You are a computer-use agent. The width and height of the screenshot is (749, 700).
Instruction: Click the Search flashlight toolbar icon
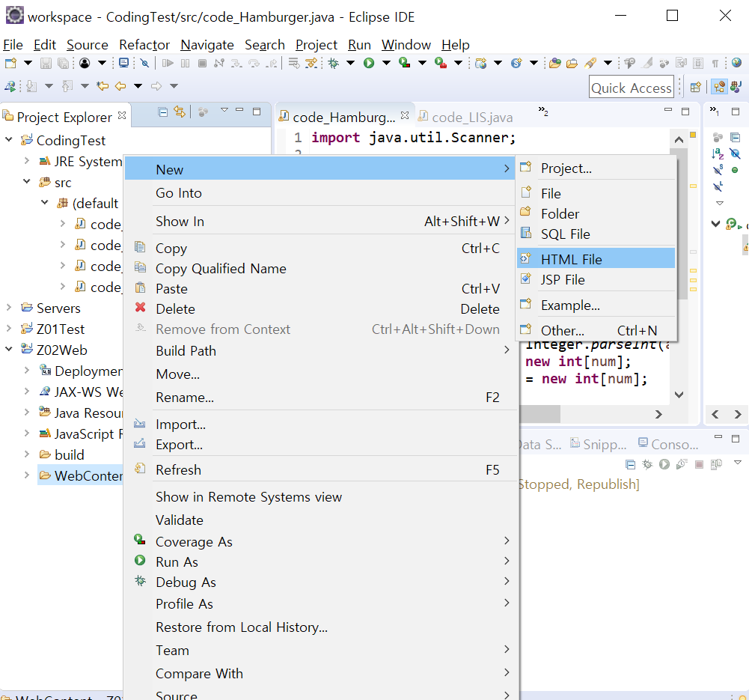pyautogui.click(x=591, y=63)
